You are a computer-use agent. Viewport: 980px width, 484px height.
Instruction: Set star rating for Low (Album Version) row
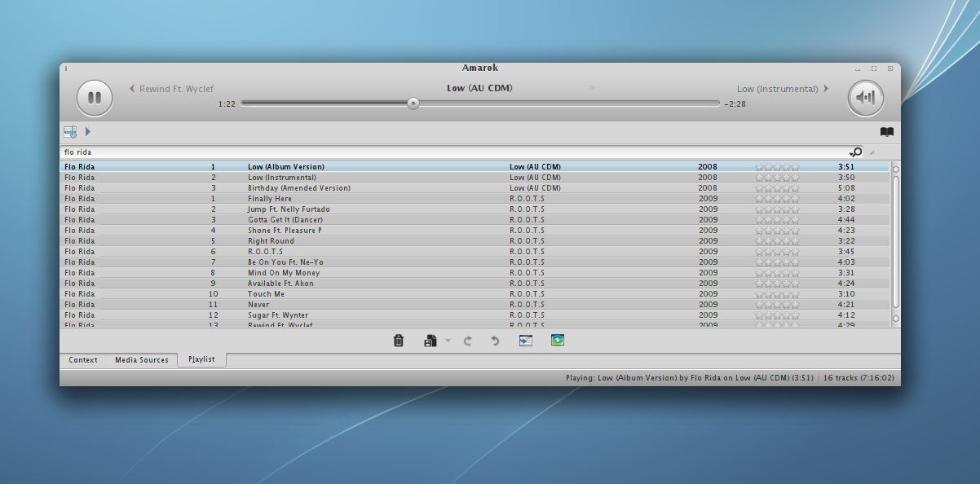[777, 167]
